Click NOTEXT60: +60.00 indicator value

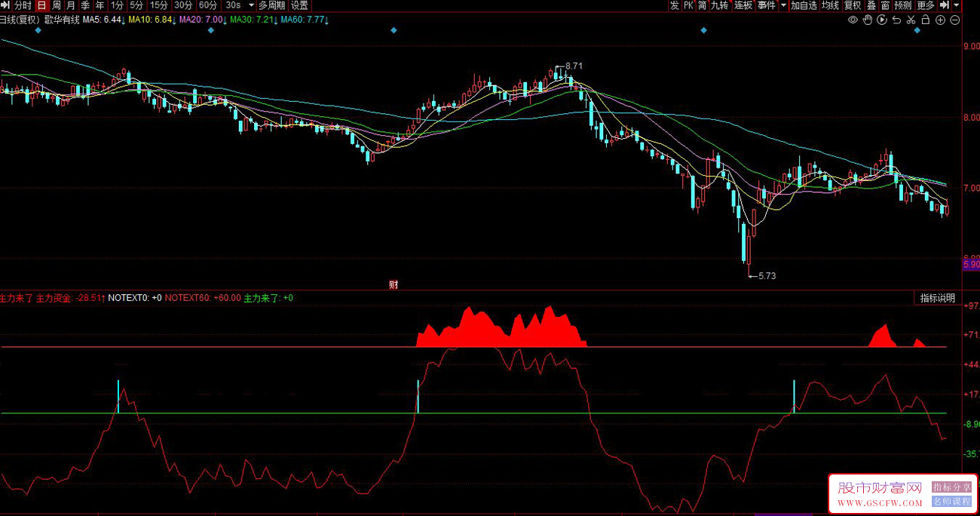[203, 298]
